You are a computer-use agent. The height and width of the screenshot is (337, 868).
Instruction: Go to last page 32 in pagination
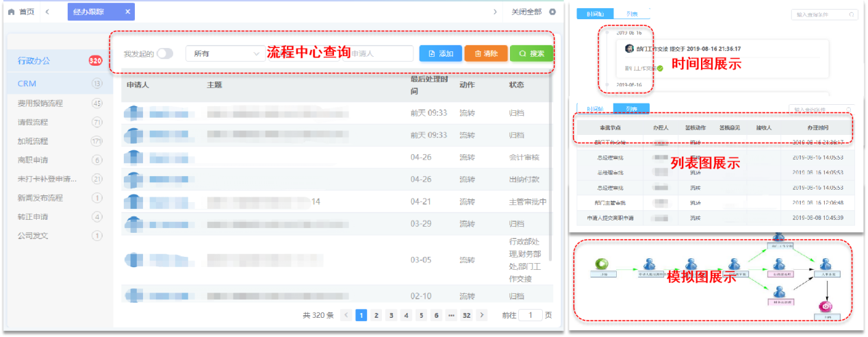click(466, 315)
